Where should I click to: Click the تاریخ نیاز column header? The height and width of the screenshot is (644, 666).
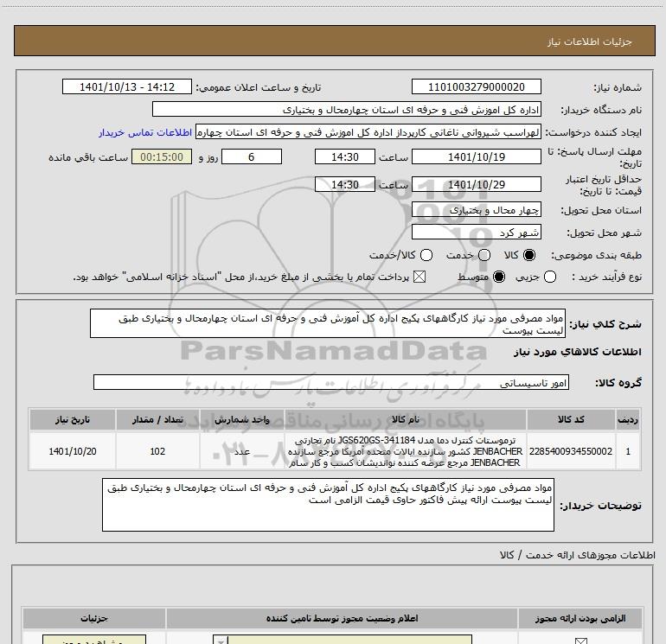tap(72, 419)
